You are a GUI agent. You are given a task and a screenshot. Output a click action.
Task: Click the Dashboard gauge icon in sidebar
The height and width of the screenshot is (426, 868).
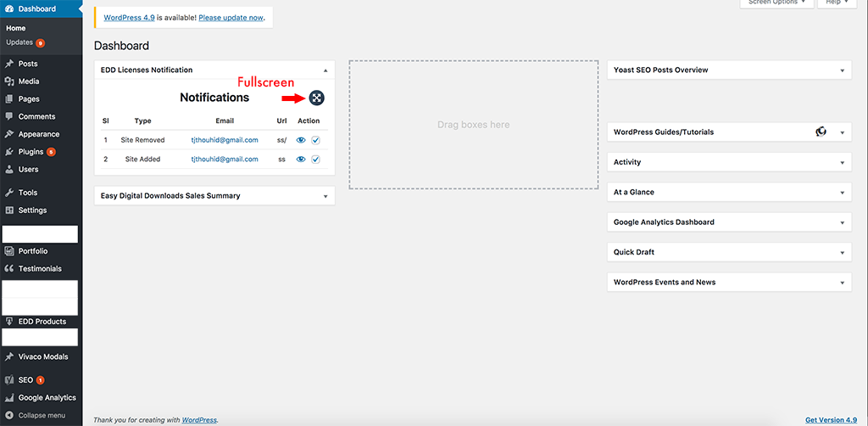tap(8, 8)
